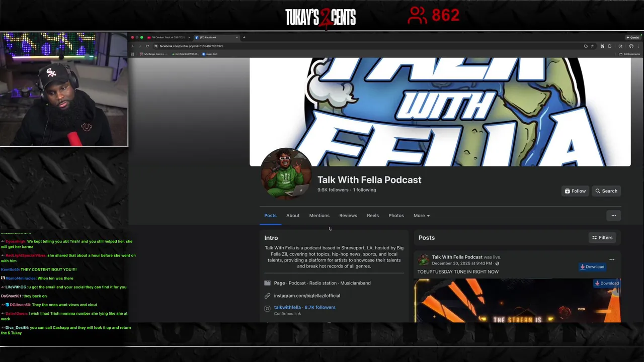Open site information icon in address bar

tap(156, 46)
